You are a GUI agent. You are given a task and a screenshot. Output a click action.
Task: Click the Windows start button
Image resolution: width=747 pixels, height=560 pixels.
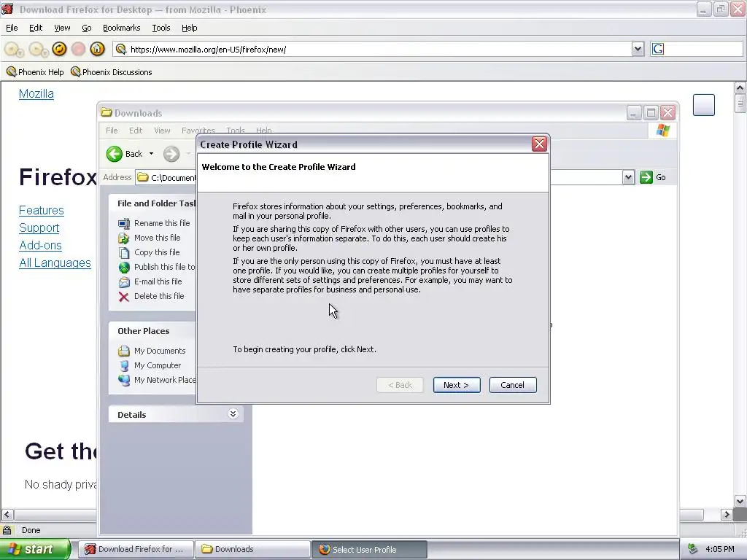[35, 549]
